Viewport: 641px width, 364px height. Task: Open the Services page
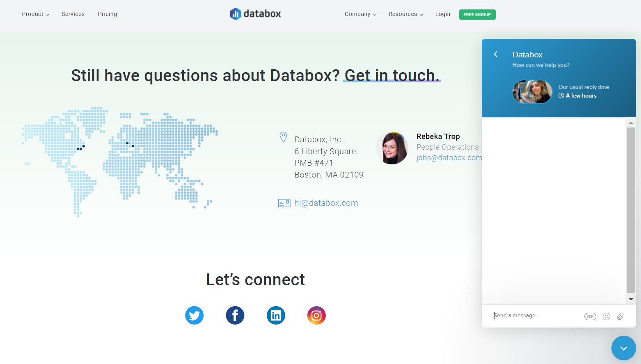pyautogui.click(x=73, y=14)
